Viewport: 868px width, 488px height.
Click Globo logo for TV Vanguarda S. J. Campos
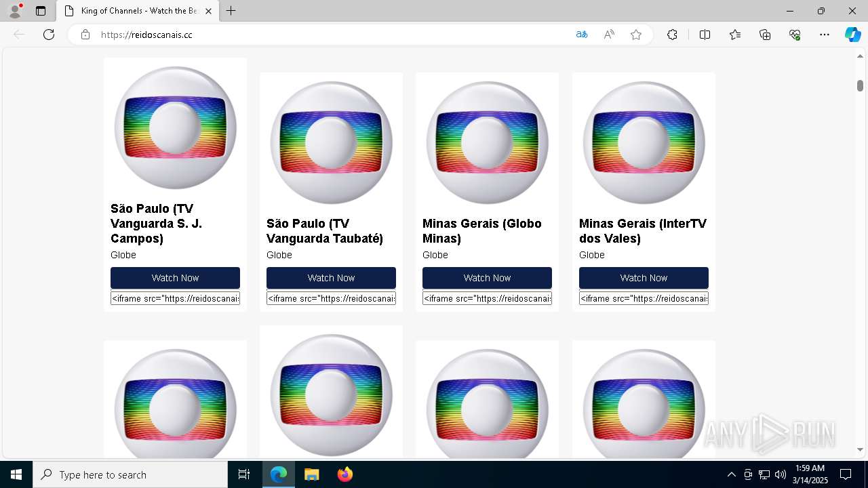(x=175, y=127)
